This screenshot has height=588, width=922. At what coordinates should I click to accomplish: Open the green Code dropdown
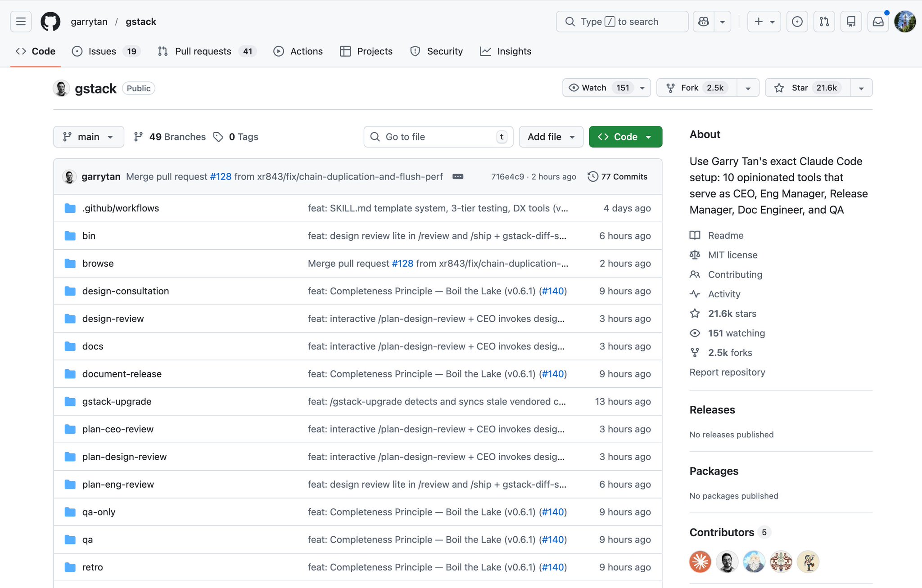625,137
